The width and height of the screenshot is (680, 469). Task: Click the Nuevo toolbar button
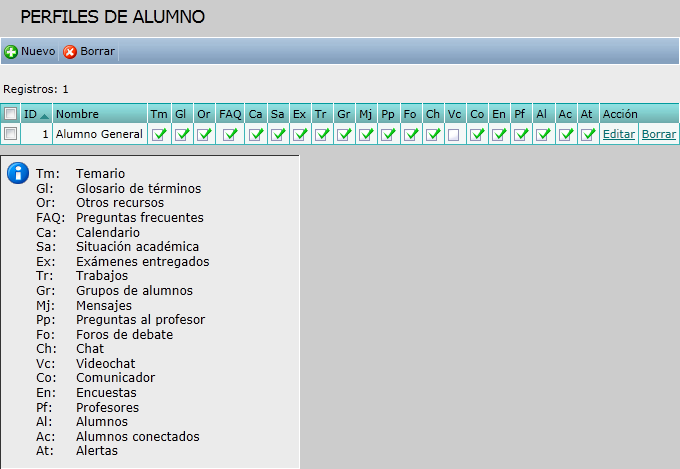click(29, 52)
